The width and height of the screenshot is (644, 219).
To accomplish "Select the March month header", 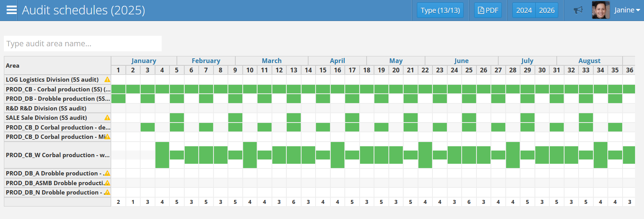I will click(x=272, y=61).
